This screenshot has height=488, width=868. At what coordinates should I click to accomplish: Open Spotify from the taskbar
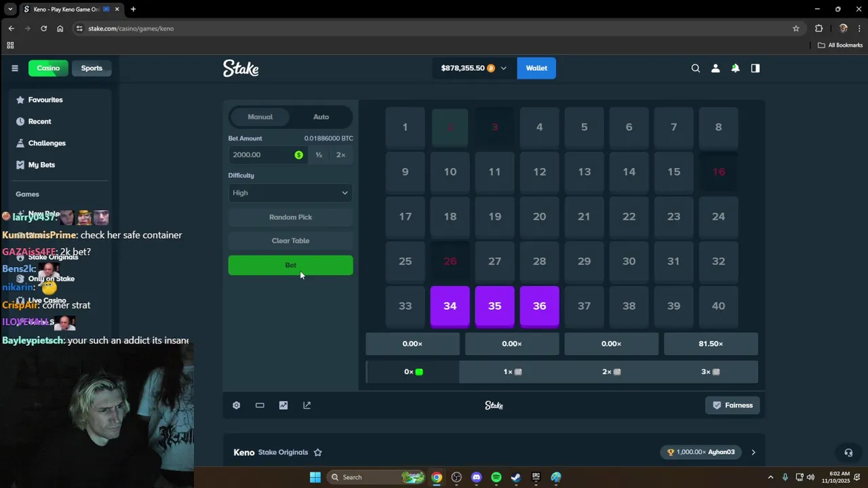point(496,477)
